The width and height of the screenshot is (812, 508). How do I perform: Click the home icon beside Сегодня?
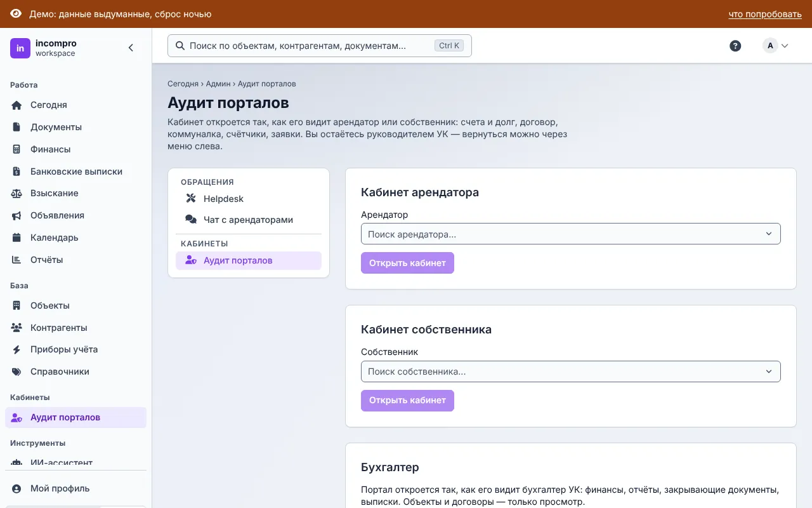pos(17,105)
